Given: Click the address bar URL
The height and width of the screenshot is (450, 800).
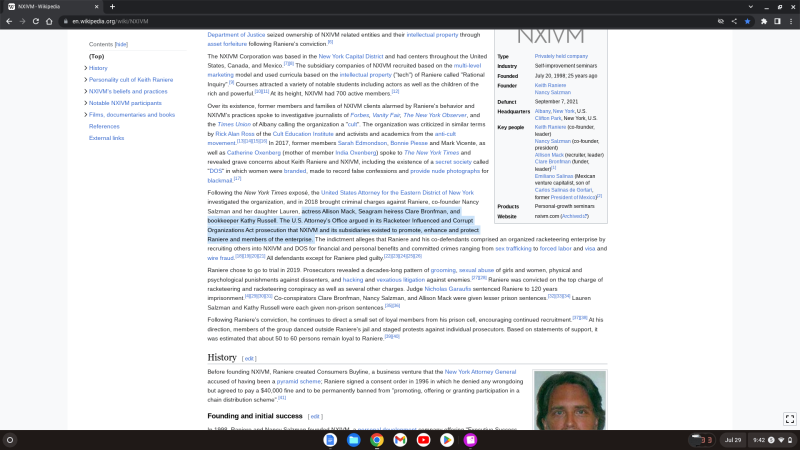Looking at the screenshot, I should (x=110, y=21).
